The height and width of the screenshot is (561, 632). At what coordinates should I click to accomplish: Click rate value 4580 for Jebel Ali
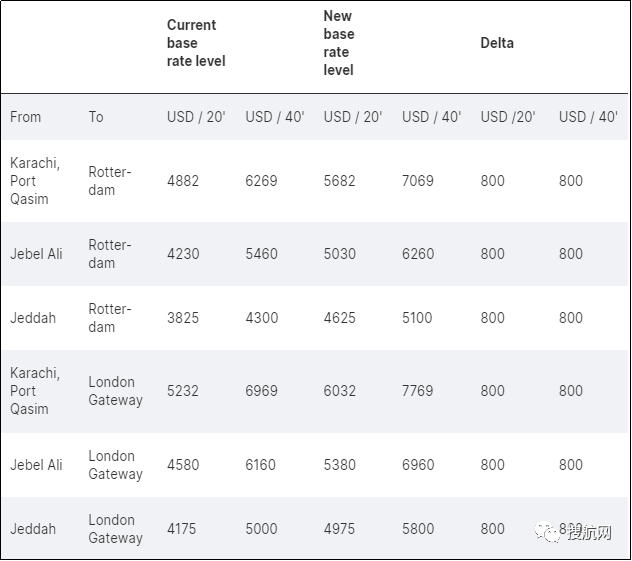point(183,465)
